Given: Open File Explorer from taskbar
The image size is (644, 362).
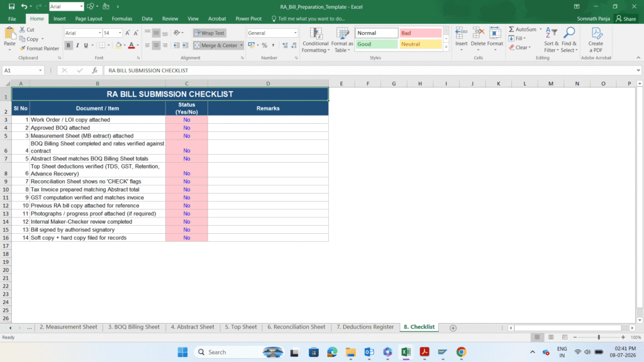Looking at the screenshot, I should [x=350, y=352].
